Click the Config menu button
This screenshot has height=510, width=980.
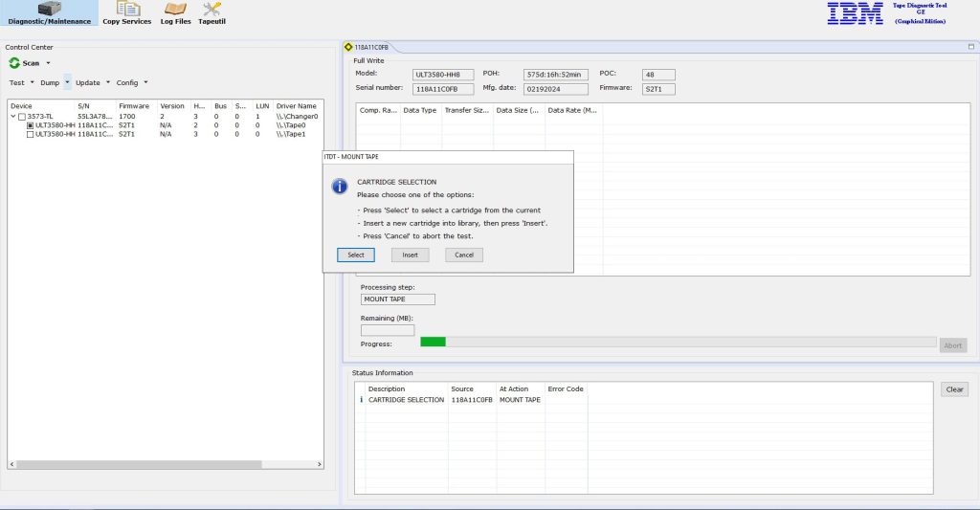click(x=127, y=82)
